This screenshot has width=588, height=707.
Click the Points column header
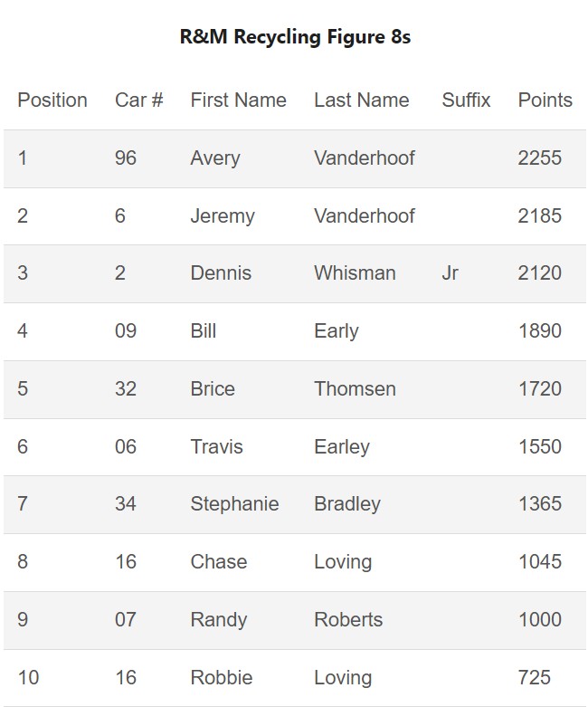545,100
